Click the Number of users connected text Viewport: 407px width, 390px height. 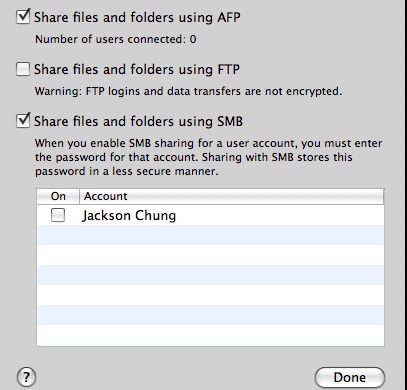[116, 39]
